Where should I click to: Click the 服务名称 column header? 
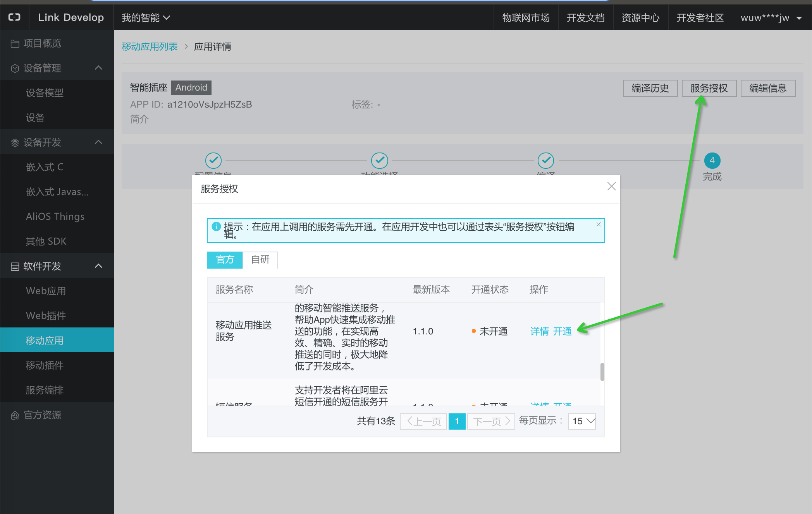click(234, 290)
